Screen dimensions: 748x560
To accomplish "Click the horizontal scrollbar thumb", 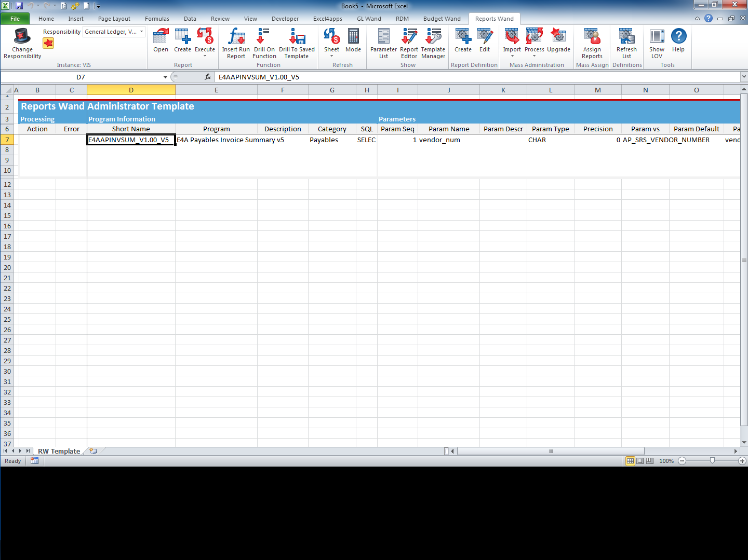I will click(551, 451).
